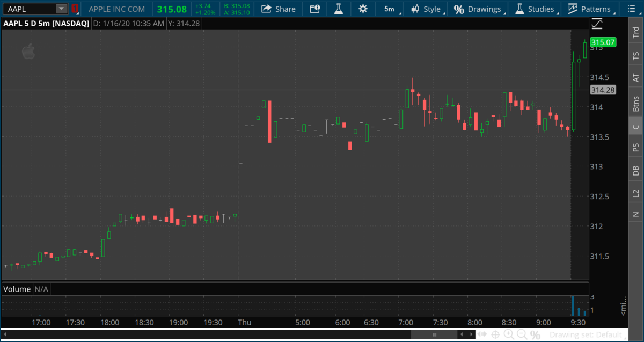The width and height of the screenshot is (644, 342).
Task: Click the zoom out magnifier icon
Action: pos(521,334)
